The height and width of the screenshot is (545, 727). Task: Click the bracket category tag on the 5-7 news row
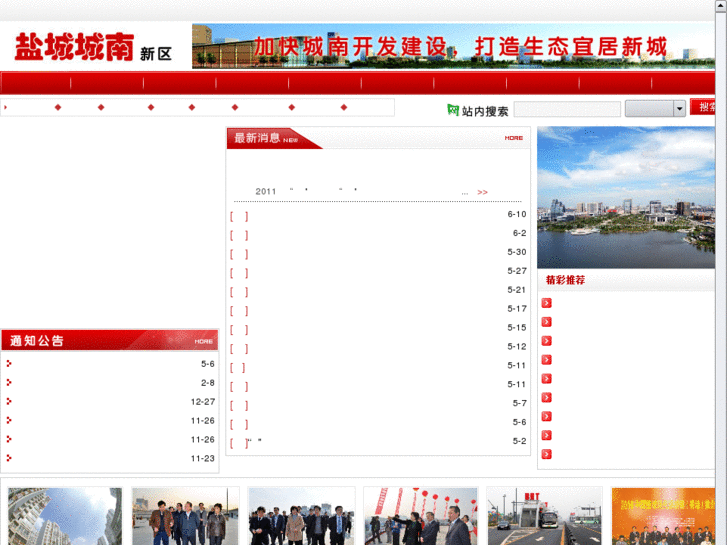[x=239, y=405]
